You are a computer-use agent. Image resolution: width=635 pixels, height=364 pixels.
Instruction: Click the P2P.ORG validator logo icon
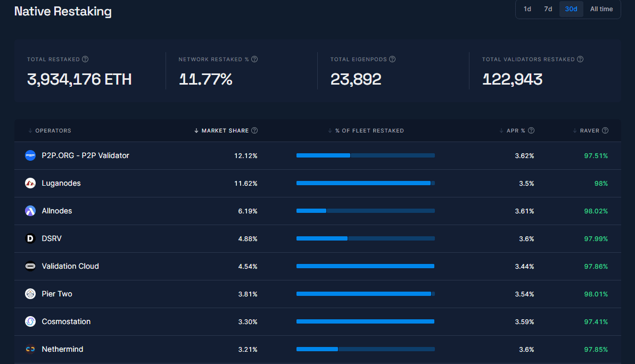pyautogui.click(x=30, y=155)
